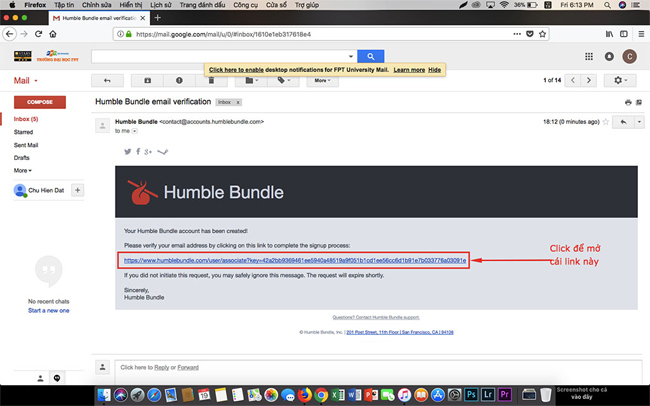Click Gmail search magnifier button
The image size is (650, 406).
371,56
